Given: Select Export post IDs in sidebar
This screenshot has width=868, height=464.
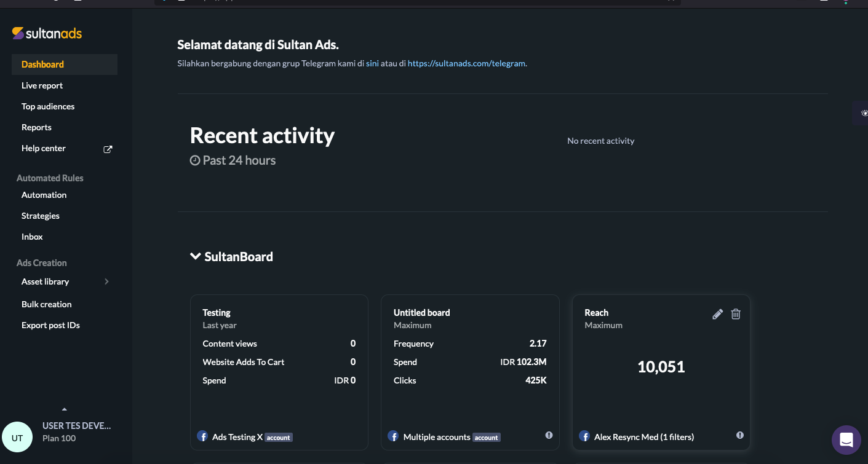Looking at the screenshot, I should pyautogui.click(x=50, y=325).
